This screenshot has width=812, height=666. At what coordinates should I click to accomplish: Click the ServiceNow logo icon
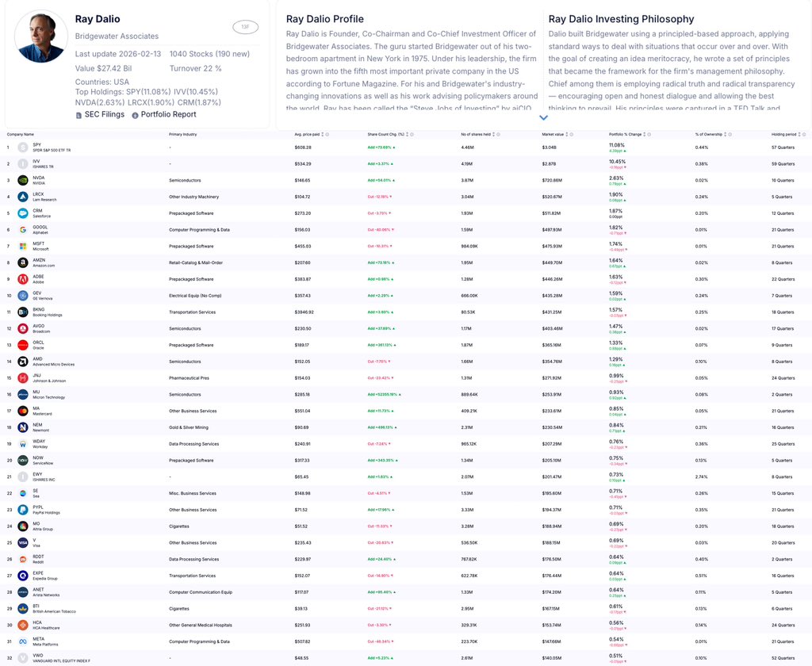coord(23,461)
